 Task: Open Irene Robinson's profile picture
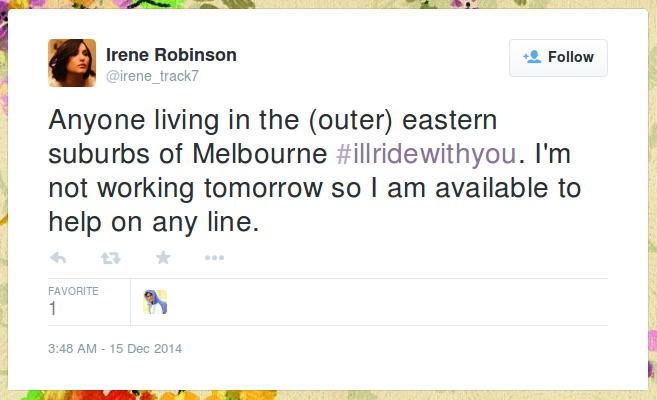pyautogui.click(x=72, y=63)
